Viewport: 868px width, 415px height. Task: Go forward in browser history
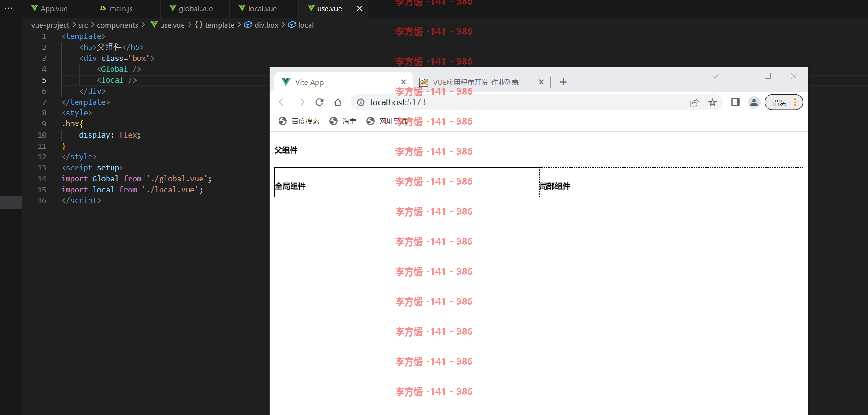pyautogui.click(x=301, y=102)
